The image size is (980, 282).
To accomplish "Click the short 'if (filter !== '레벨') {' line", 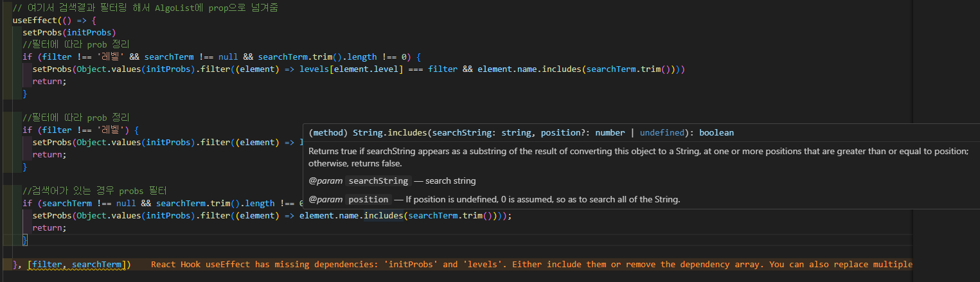I will pyautogui.click(x=80, y=130).
